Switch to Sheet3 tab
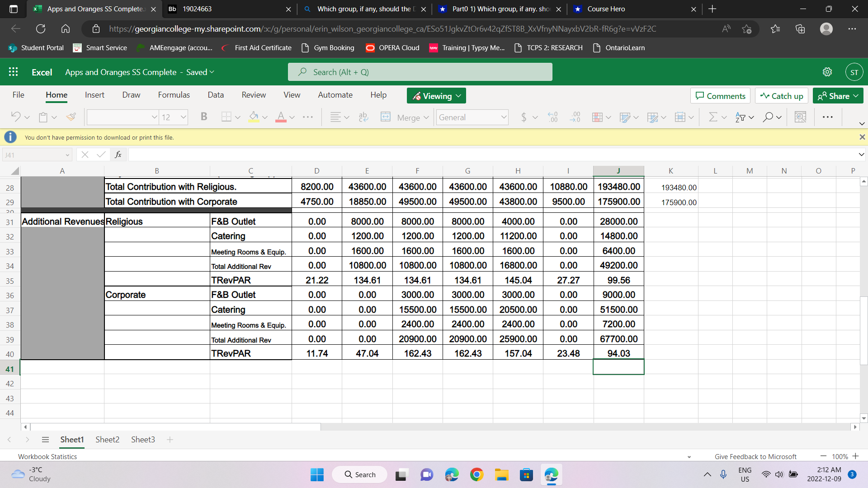Screen dimensions: 868x488 [143, 439]
